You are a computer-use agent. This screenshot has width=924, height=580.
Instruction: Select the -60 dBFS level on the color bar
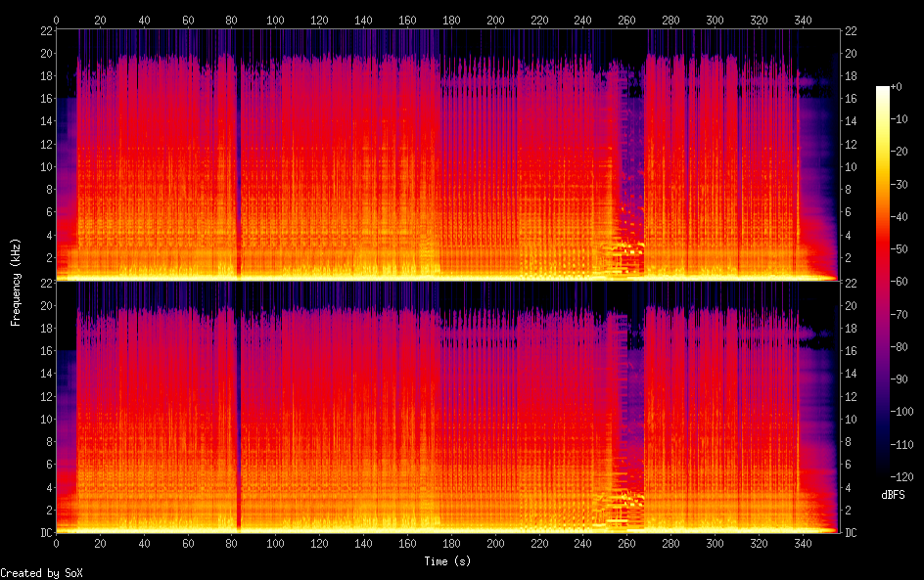pos(883,284)
